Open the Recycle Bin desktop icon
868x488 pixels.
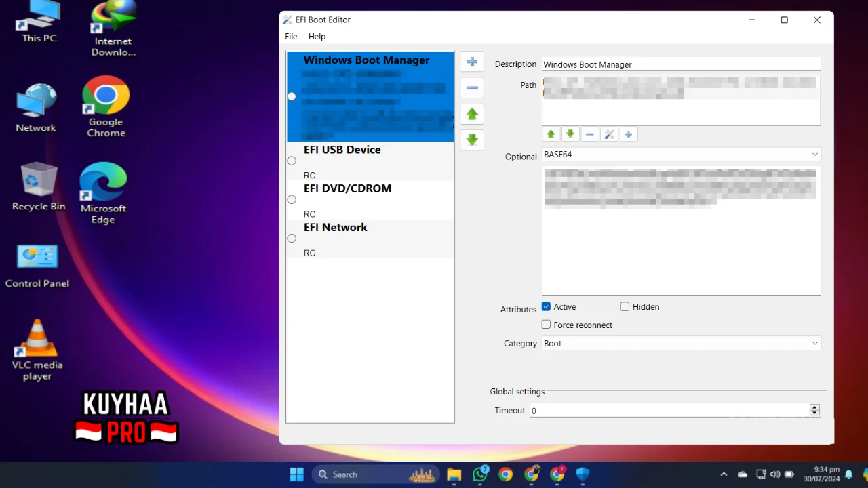pos(39,187)
